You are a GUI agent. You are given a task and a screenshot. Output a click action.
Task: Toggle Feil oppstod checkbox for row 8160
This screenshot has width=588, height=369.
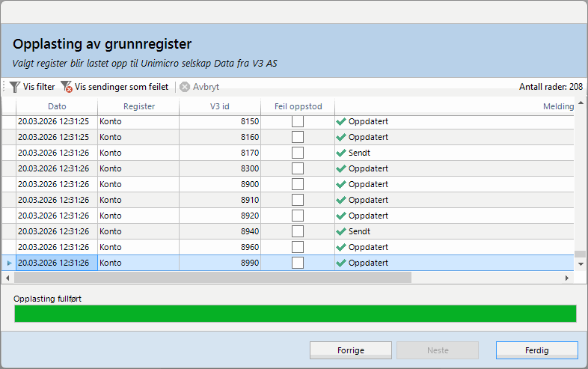click(298, 137)
